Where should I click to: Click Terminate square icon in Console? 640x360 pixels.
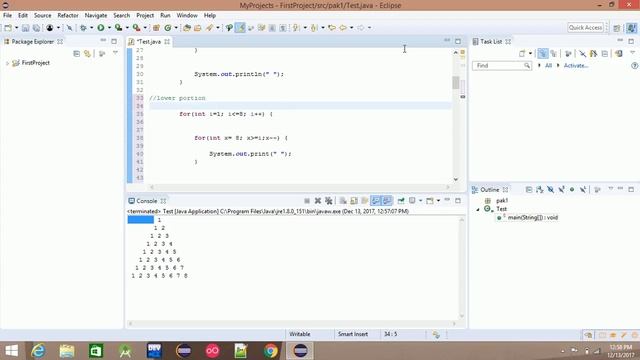point(307,201)
